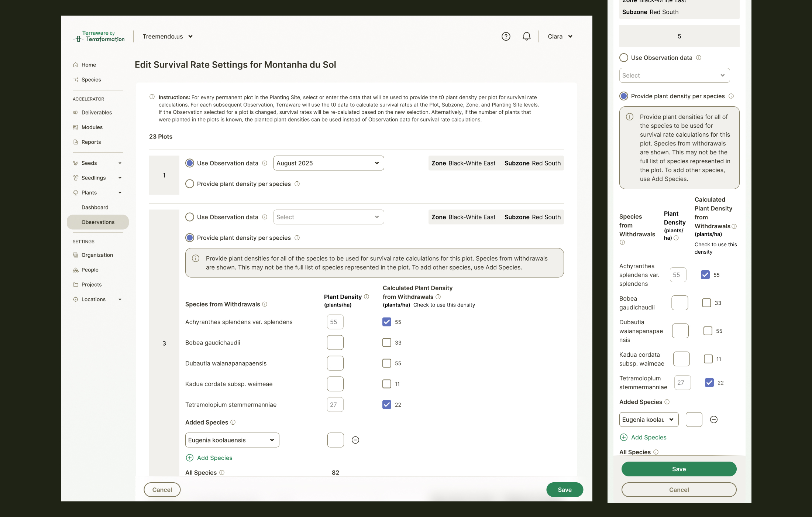
Task: Click the Reports sidebar icon
Action: pos(76,142)
